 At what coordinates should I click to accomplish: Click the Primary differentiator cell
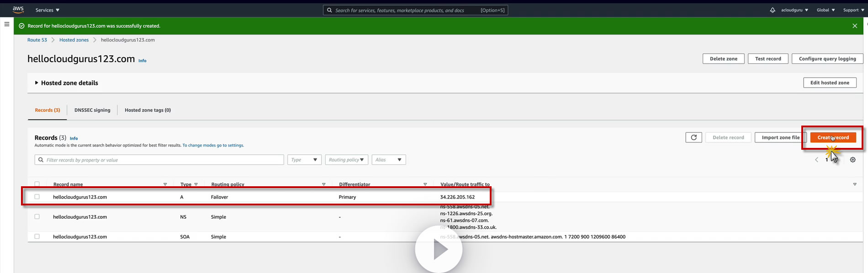pyautogui.click(x=347, y=197)
